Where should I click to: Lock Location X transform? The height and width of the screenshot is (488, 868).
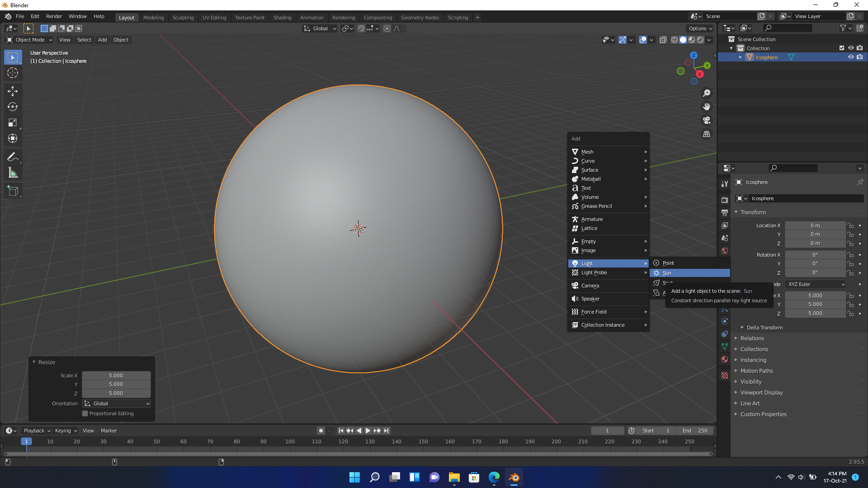(x=850, y=225)
